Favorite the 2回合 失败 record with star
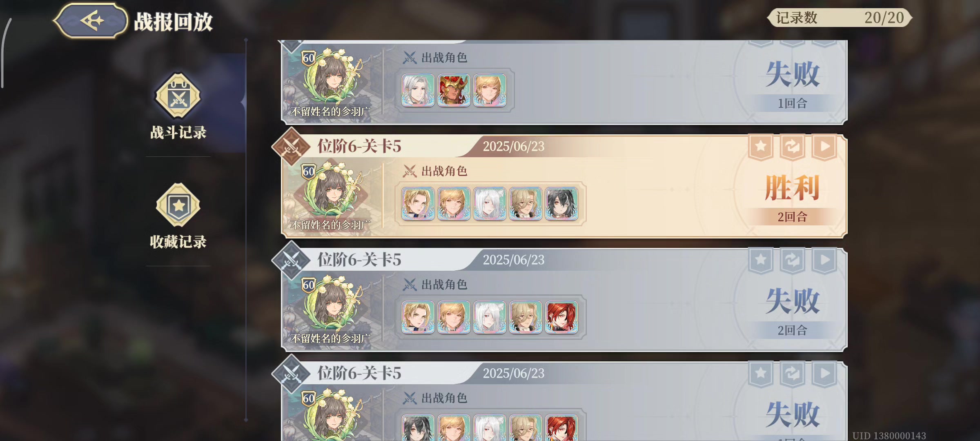 pos(761,260)
